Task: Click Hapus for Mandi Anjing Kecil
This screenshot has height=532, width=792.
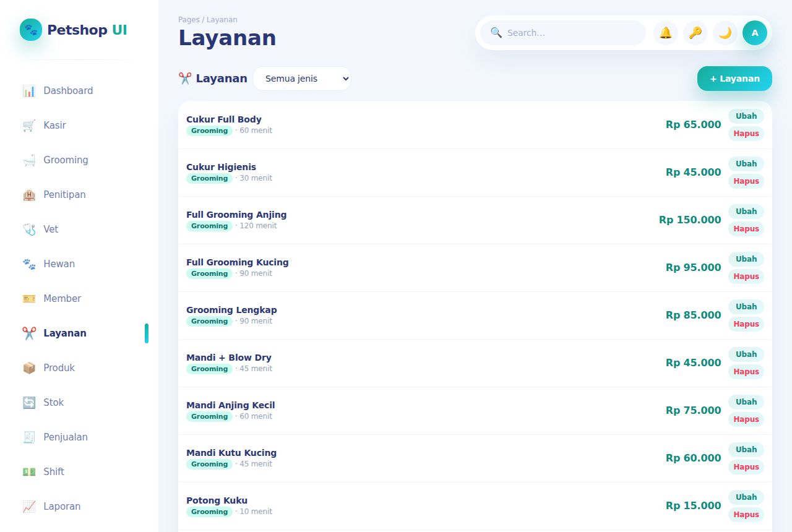Action: (x=746, y=419)
